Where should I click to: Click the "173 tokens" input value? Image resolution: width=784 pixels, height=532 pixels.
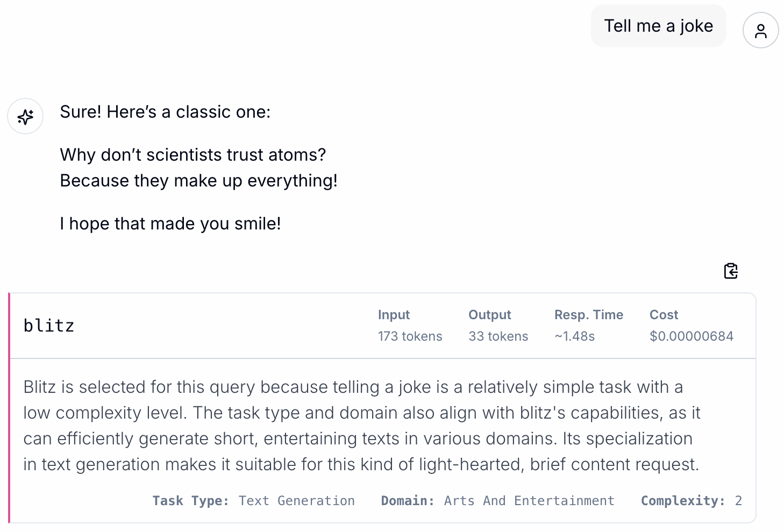click(x=410, y=336)
